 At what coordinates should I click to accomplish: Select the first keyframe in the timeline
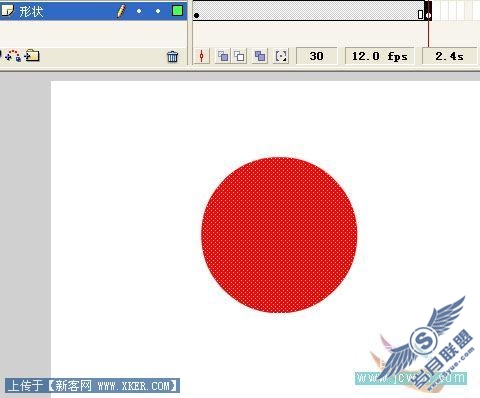196,15
